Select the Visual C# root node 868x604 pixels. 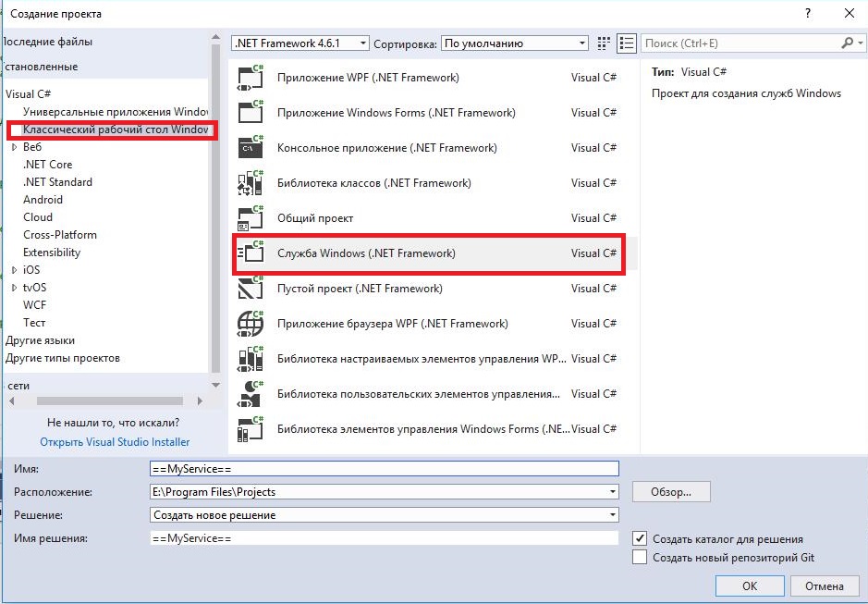coord(29,94)
